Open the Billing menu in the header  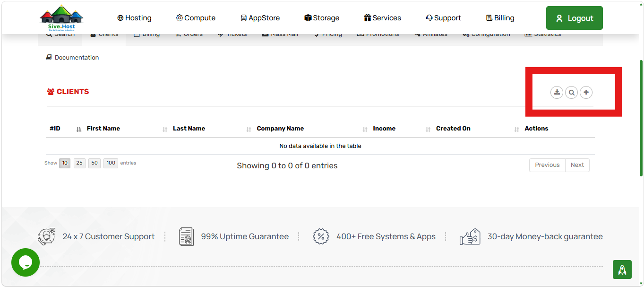click(x=500, y=18)
